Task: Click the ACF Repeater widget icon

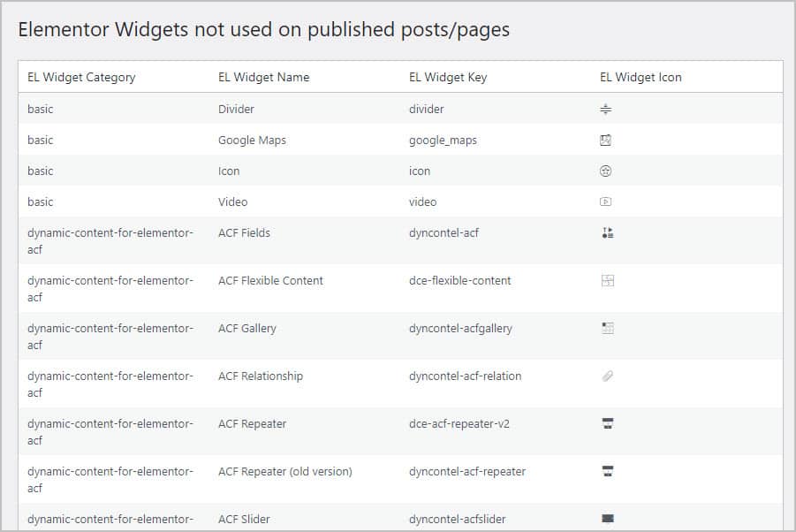Action: [607, 424]
